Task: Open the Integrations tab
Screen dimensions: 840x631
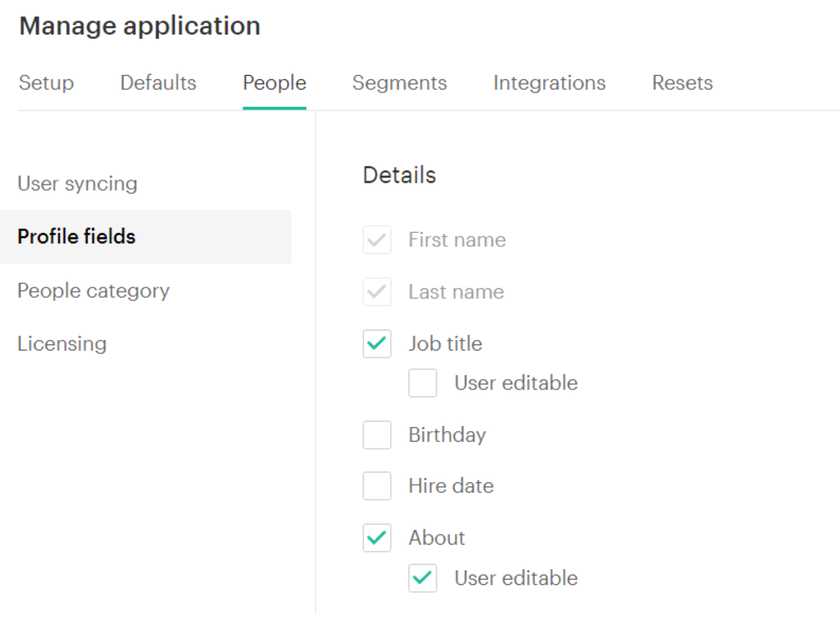Action: click(550, 83)
